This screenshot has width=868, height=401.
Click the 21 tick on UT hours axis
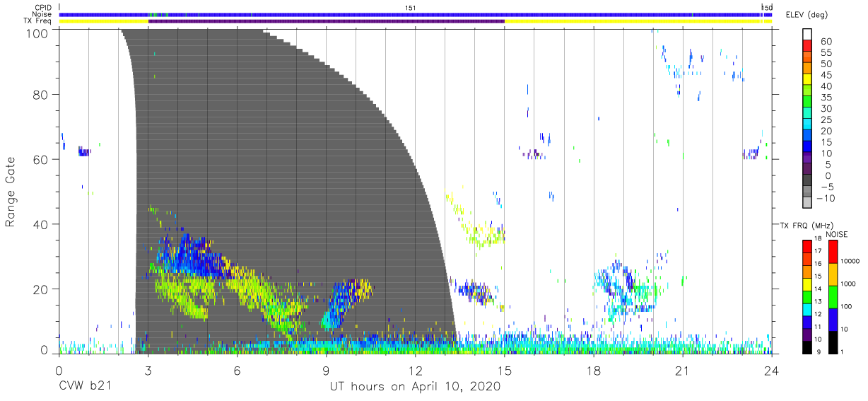[682, 370]
